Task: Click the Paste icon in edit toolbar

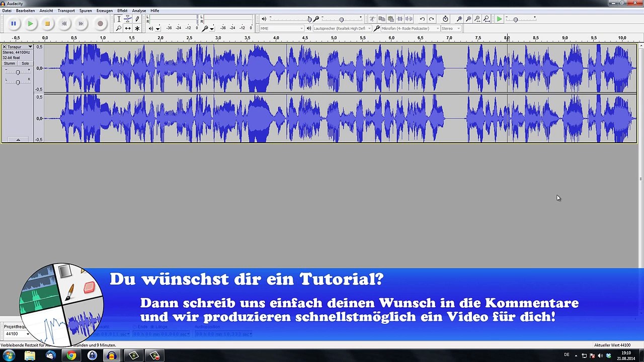Action: point(390,19)
